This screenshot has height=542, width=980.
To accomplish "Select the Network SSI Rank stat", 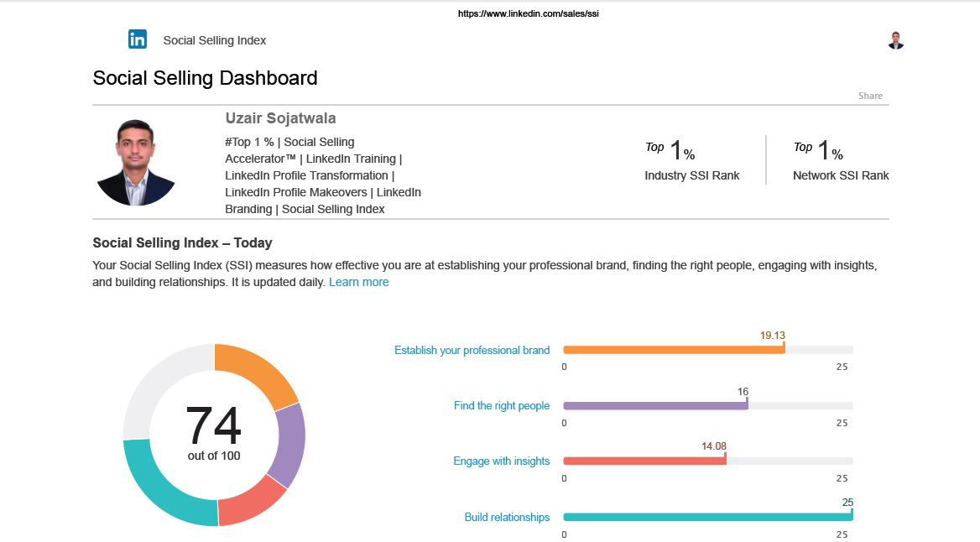I will point(840,159).
